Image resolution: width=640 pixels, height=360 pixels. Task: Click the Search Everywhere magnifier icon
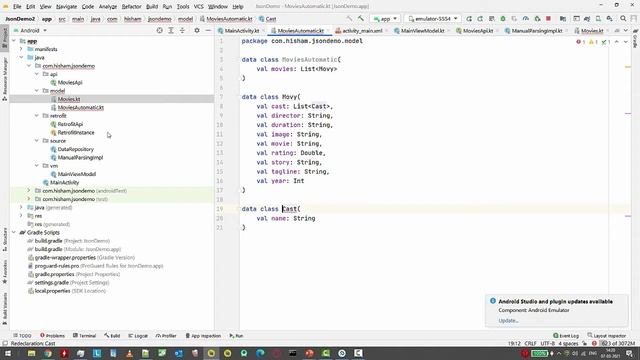coord(623,19)
